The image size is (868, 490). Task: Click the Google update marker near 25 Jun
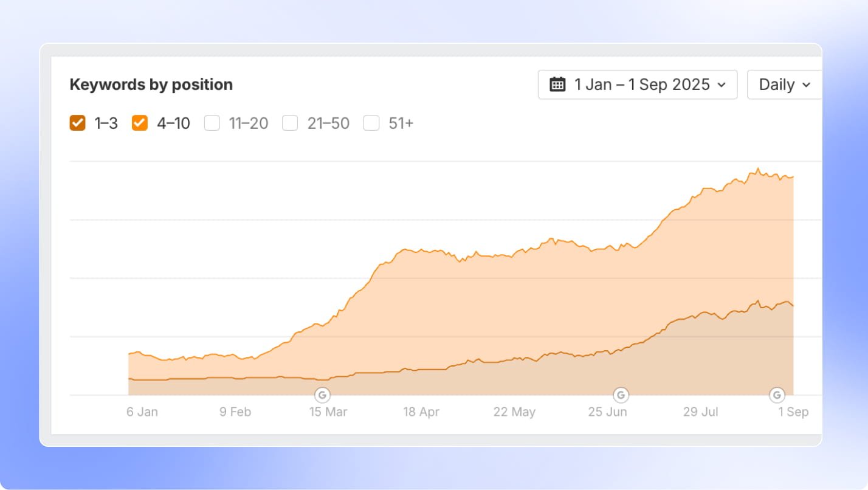point(621,395)
